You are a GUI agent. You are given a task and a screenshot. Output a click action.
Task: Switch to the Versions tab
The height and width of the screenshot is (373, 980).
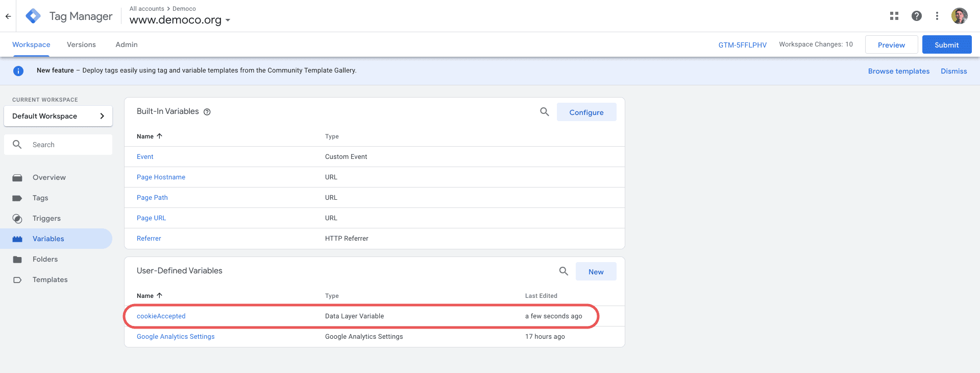tap(81, 45)
